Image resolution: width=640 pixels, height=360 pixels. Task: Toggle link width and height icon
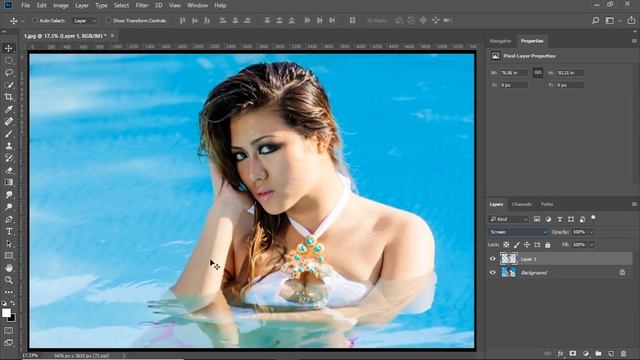[538, 73]
